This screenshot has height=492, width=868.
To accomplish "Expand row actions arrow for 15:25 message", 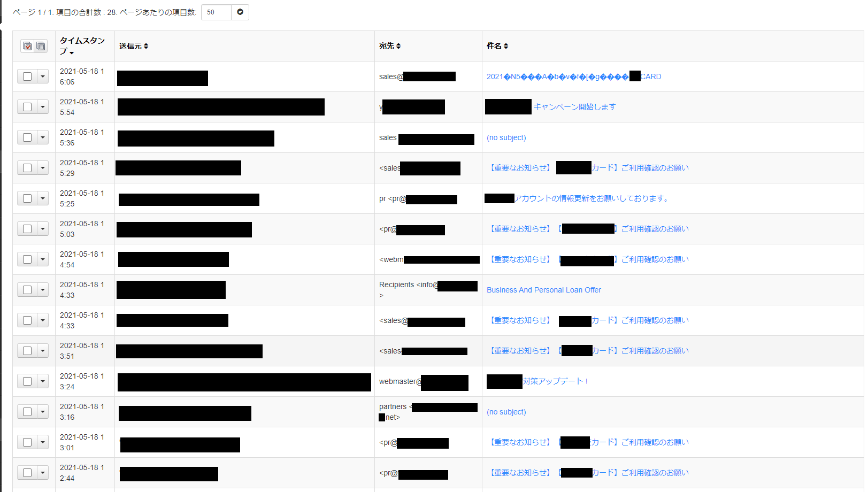I will tap(43, 198).
